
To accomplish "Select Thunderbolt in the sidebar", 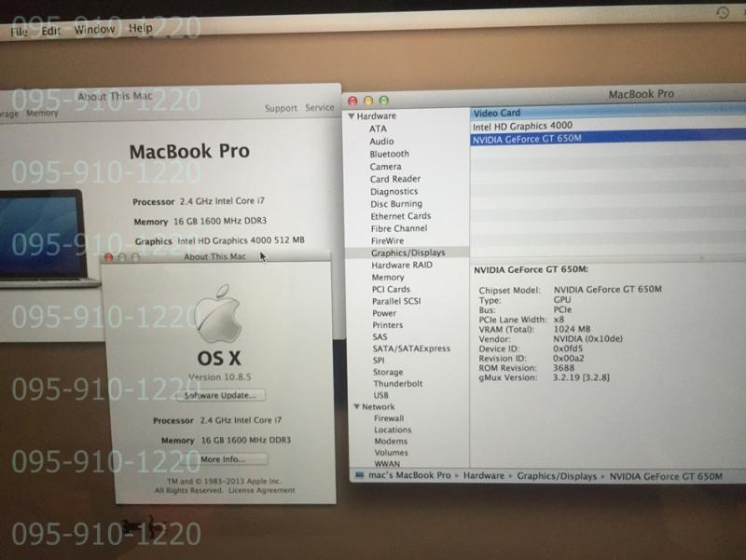I will [x=398, y=384].
